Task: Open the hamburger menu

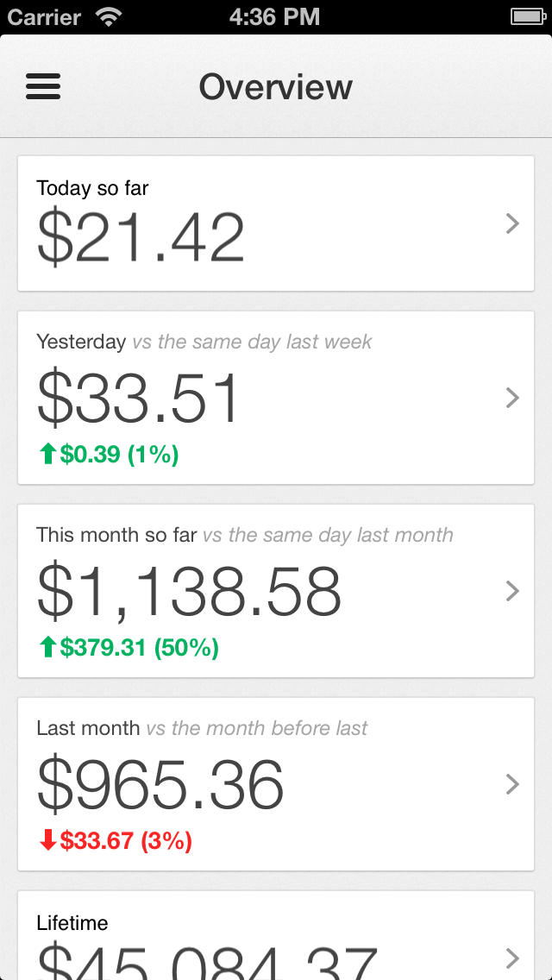Action: coord(43,86)
